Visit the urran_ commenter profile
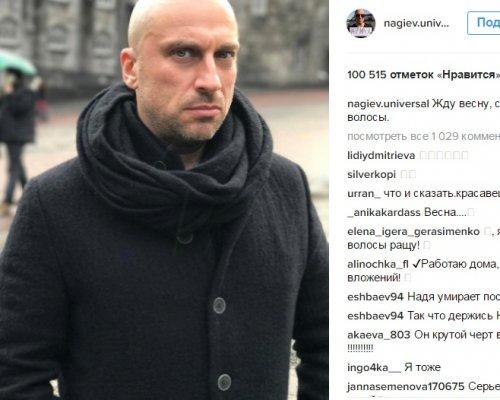 (364, 194)
